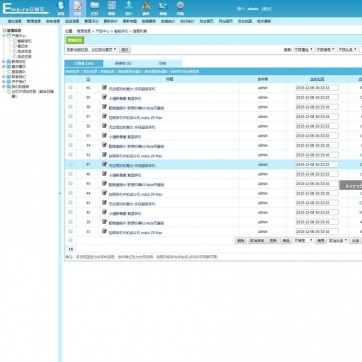
Task: Open the column selection dropdown beside submit button
Action: 91,49
